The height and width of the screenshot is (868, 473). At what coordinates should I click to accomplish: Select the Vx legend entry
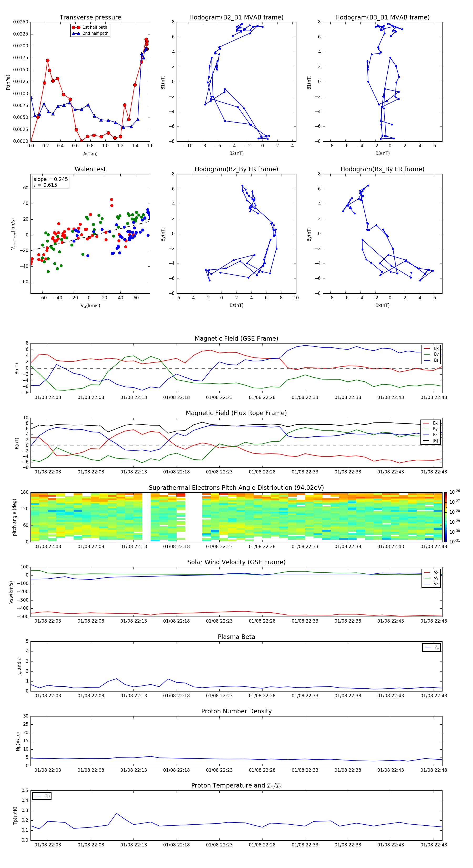tap(431, 572)
